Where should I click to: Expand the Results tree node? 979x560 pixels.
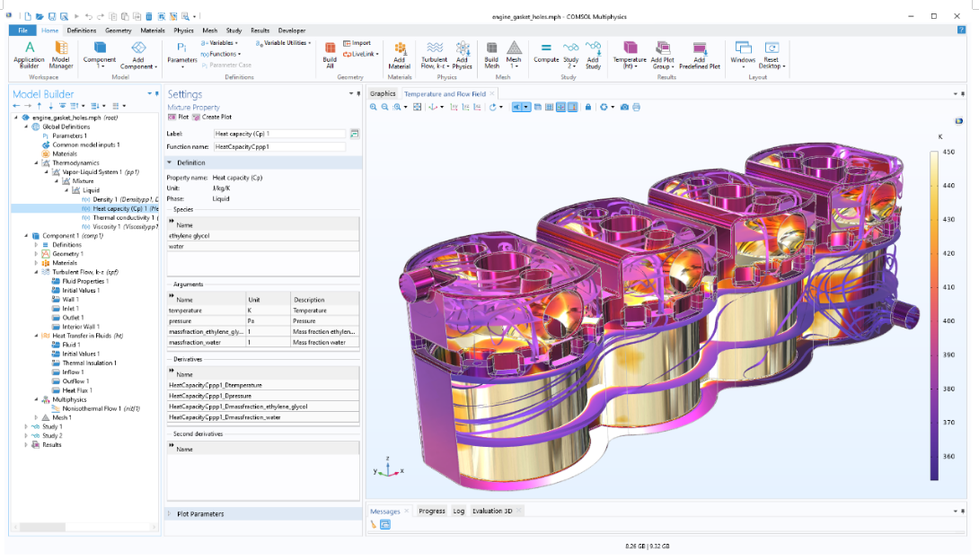(26, 444)
